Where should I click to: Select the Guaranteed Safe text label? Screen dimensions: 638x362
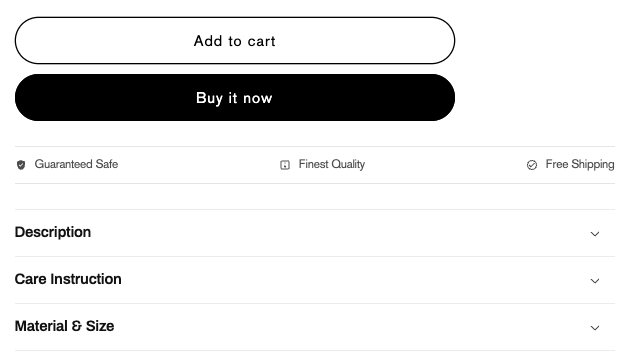(x=76, y=164)
